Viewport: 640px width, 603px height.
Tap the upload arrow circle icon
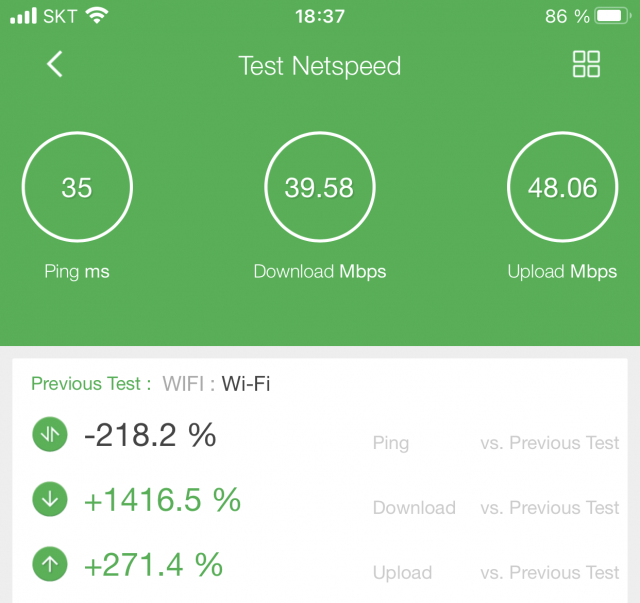(50, 564)
